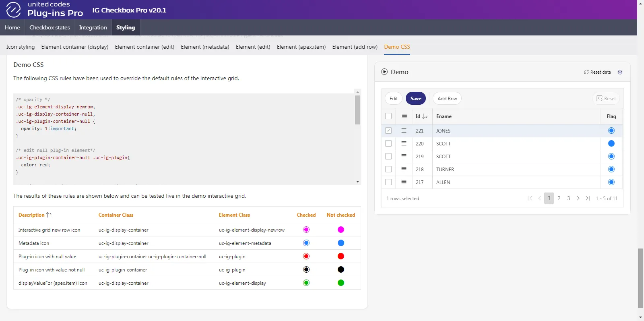Jump to last grid page icon
The width and height of the screenshot is (644, 321).
coord(588,198)
